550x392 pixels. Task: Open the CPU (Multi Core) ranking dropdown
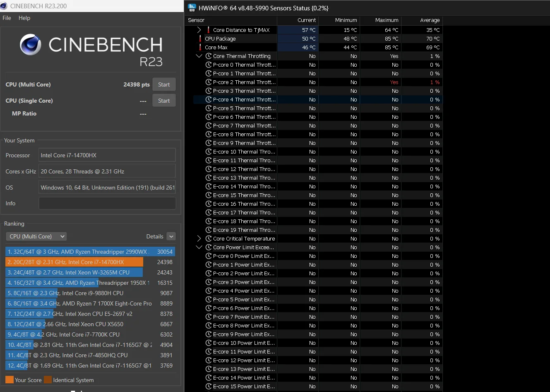36,236
